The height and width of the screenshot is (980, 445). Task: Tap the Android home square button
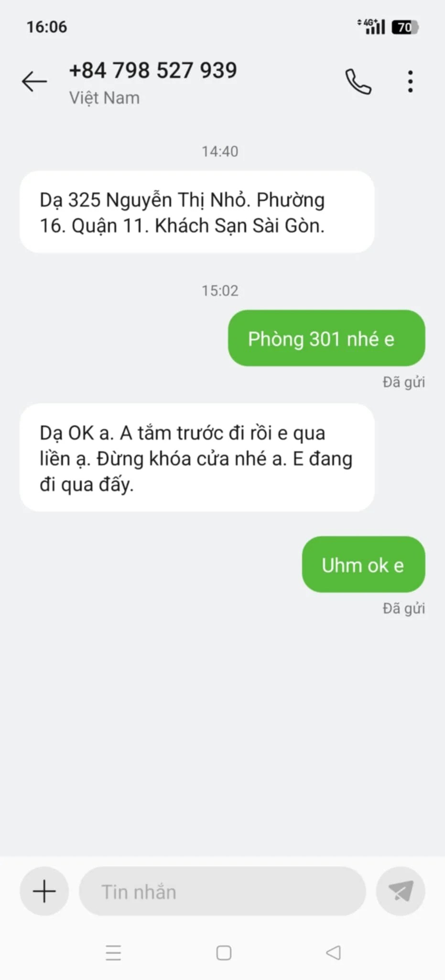(x=224, y=953)
